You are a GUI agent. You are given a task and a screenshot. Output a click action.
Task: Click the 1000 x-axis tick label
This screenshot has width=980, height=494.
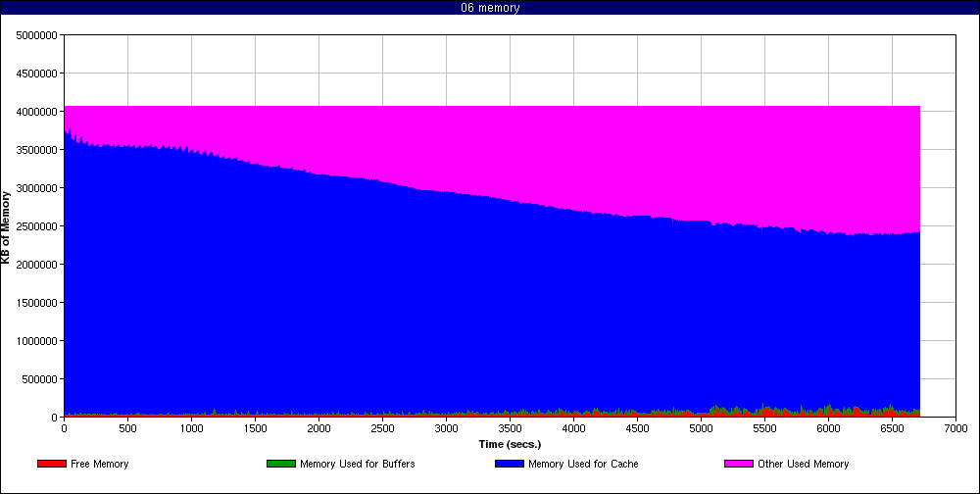(191, 428)
